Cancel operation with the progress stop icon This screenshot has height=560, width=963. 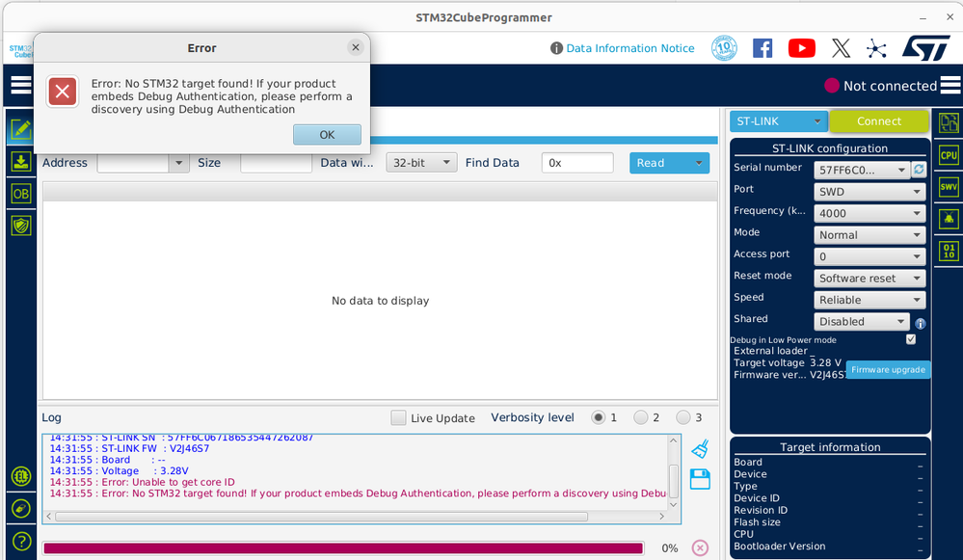(700, 547)
